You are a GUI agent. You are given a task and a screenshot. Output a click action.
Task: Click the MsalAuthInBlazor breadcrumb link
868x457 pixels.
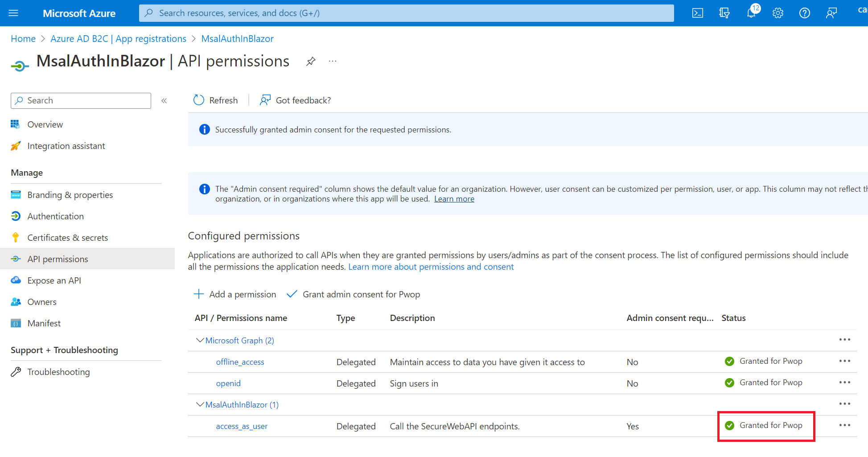coord(237,39)
